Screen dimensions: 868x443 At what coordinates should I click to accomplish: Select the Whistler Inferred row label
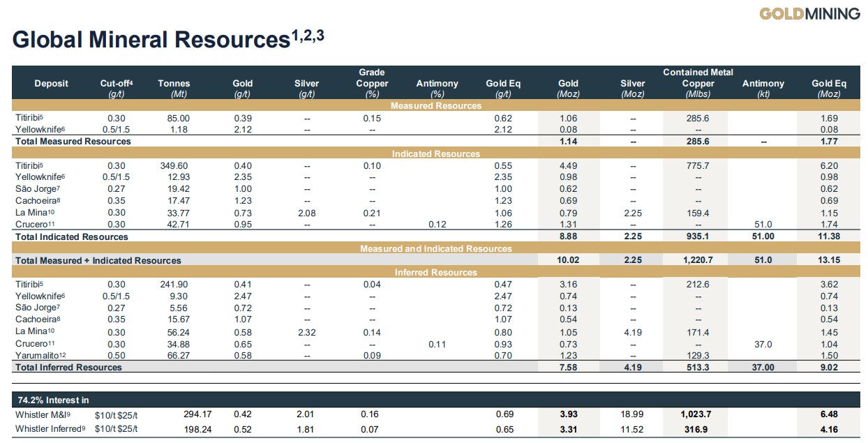[x=50, y=428]
